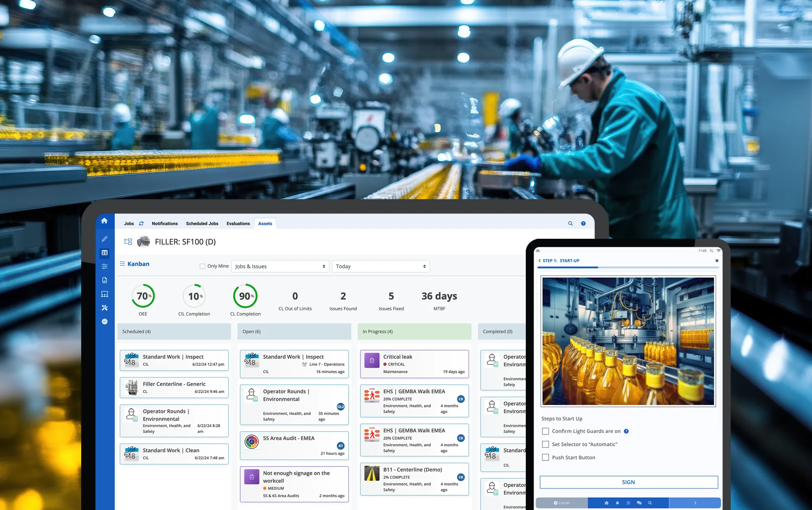Click the 90% CL Completion gauge

click(x=245, y=296)
